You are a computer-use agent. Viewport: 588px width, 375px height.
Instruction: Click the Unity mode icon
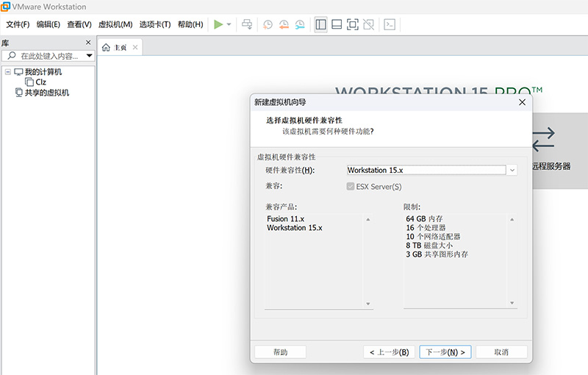click(x=369, y=25)
